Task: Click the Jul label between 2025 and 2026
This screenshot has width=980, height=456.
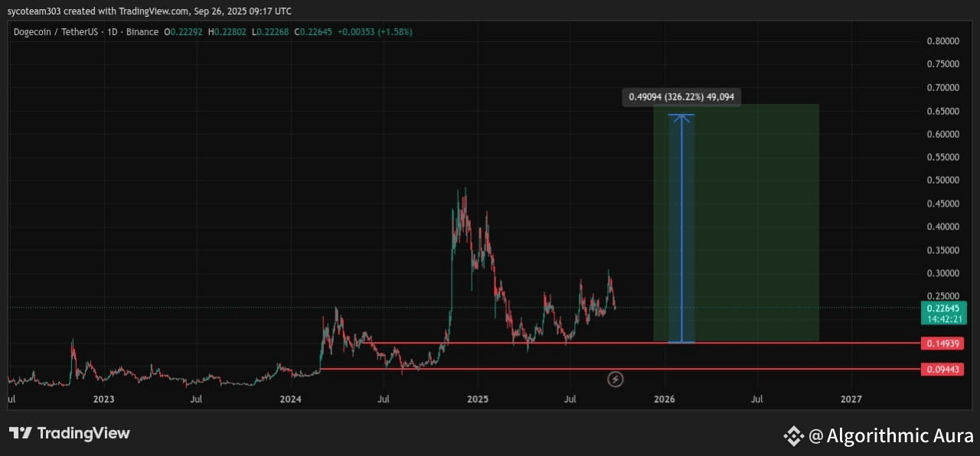Action: tap(570, 399)
